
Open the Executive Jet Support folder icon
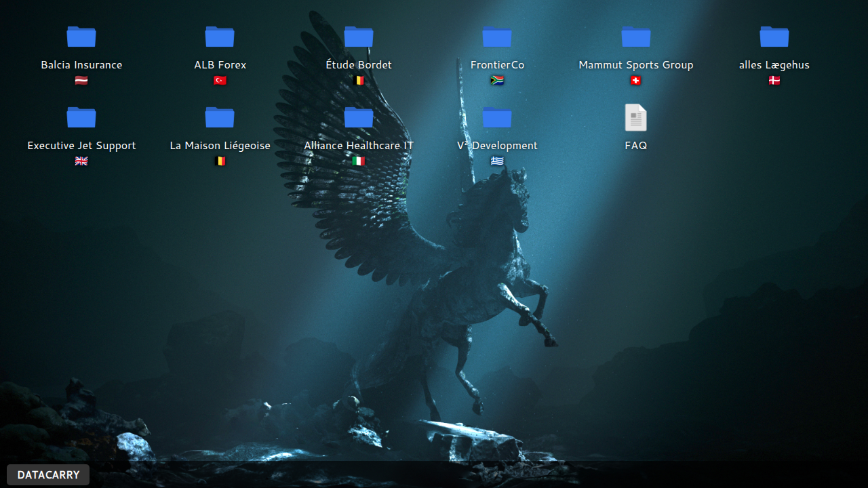[x=81, y=117]
